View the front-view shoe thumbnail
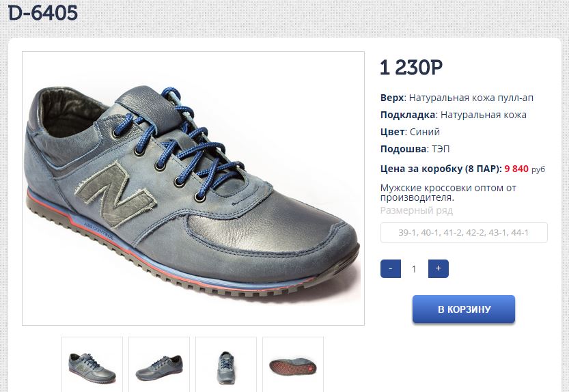Image resolution: width=569 pixels, height=392 pixels. coord(226,365)
